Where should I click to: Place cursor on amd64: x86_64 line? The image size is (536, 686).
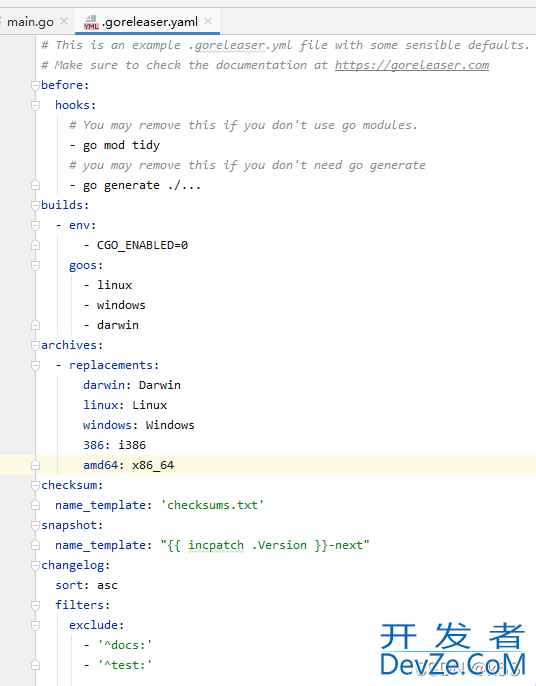point(268,465)
